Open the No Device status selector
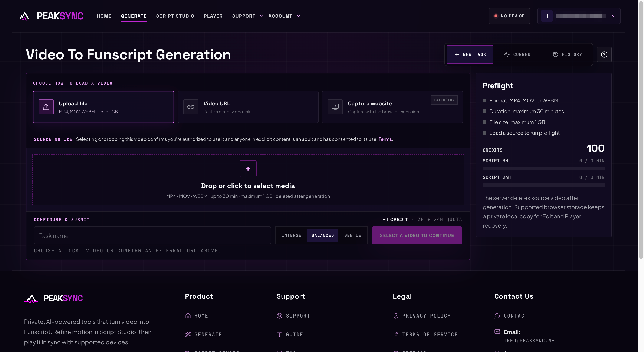 509,16
